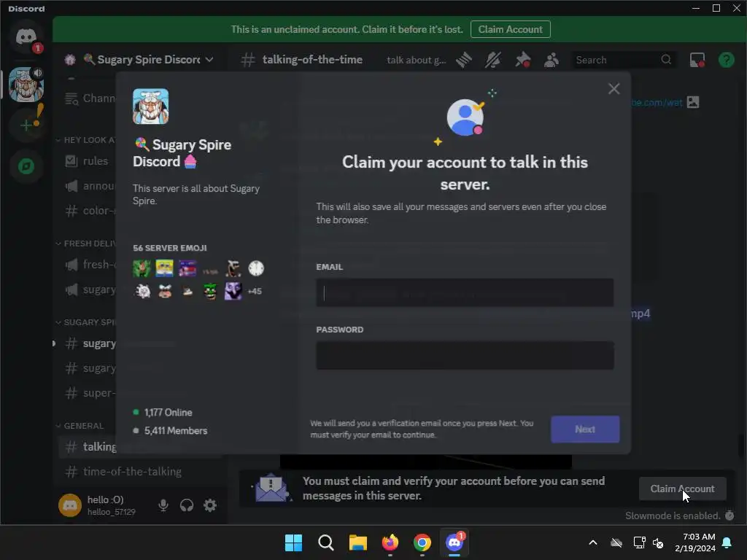Toggle the member list icon
Screen dimensions: 747x560
[x=551, y=60]
